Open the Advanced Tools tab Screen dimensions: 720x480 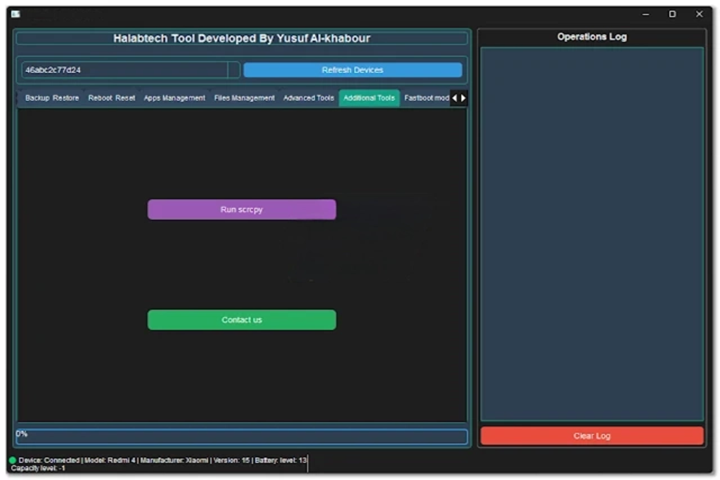pos(308,98)
